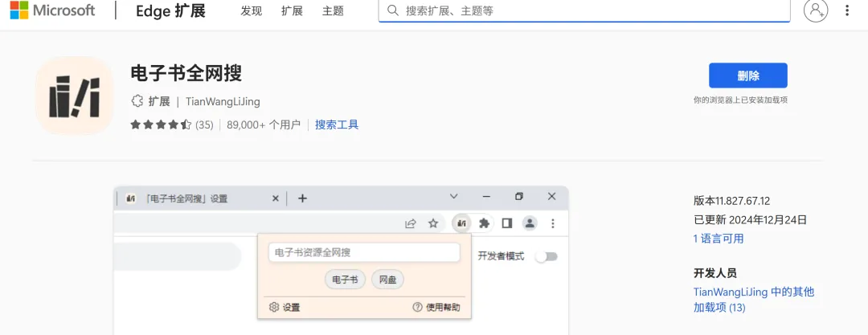Click preview browser's three-dot menu
The width and height of the screenshot is (868, 335).
click(552, 223)
